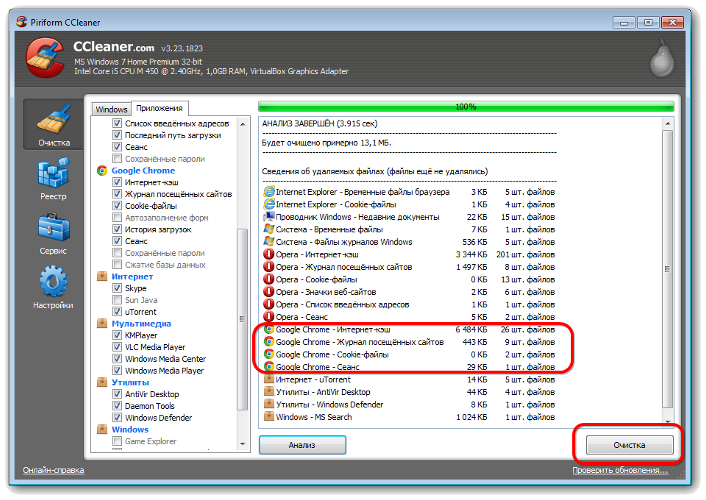Check Автозаполнение форм under Google Chrome
This screenshot has width=706, height=500.
pyautogui.click(x=116, y=217)
